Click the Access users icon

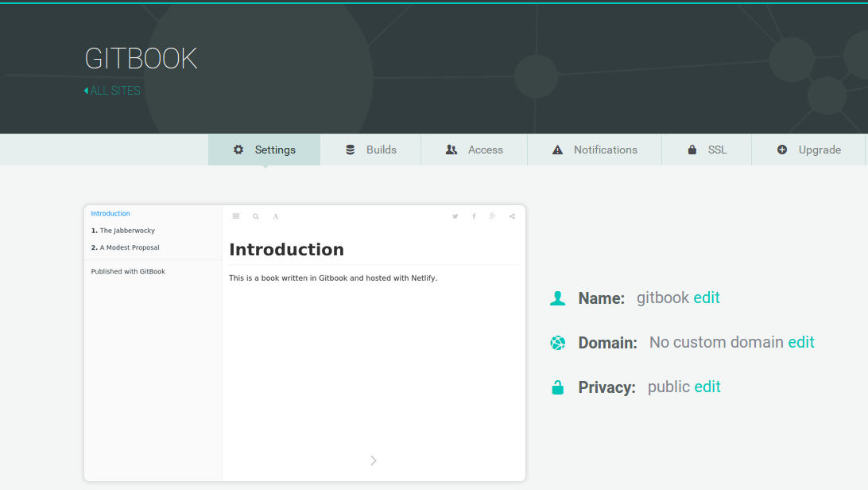tap(451, 150)
